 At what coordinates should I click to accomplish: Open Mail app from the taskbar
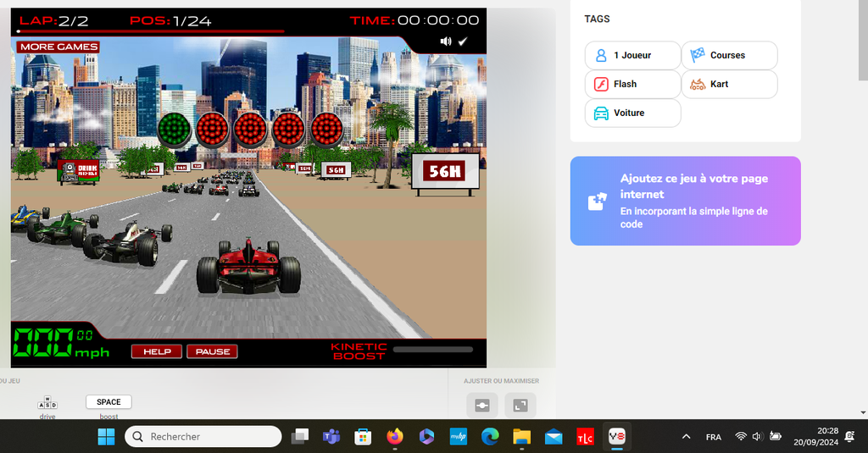554,436
